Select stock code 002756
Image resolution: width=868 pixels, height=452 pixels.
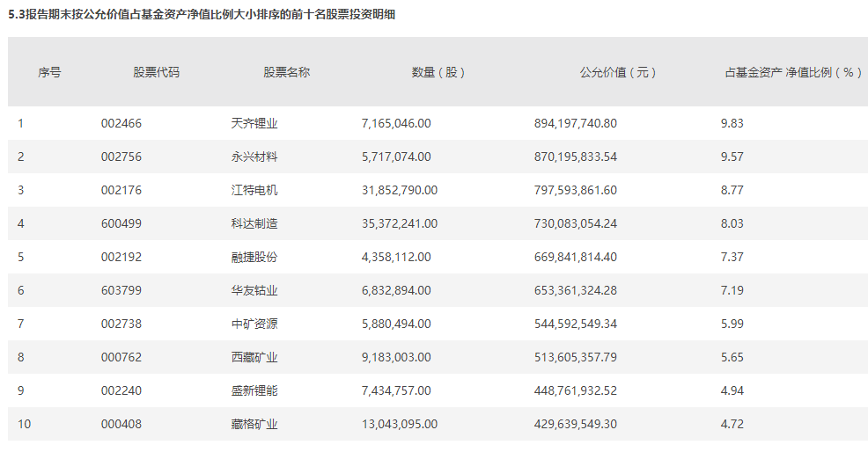coord(121,157)
